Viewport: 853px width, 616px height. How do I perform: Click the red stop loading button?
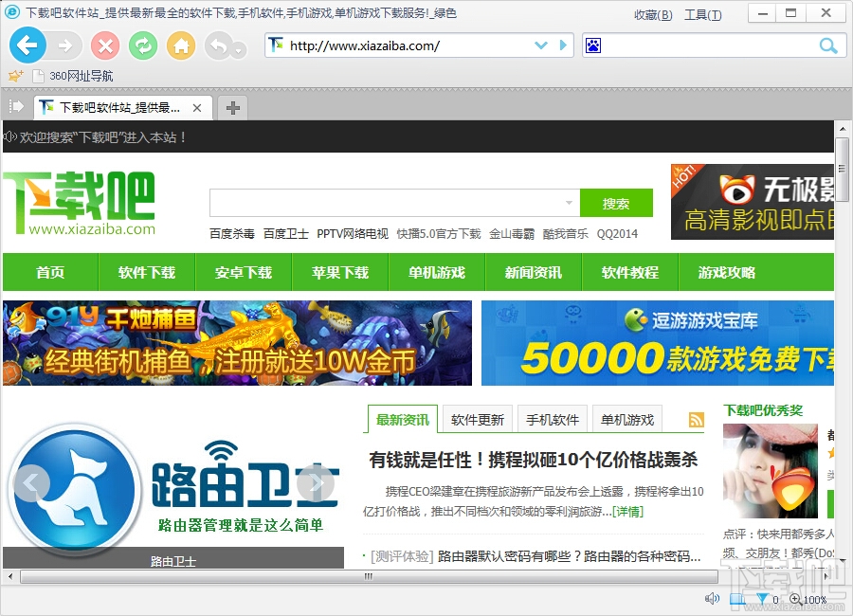tap(105, 45)
